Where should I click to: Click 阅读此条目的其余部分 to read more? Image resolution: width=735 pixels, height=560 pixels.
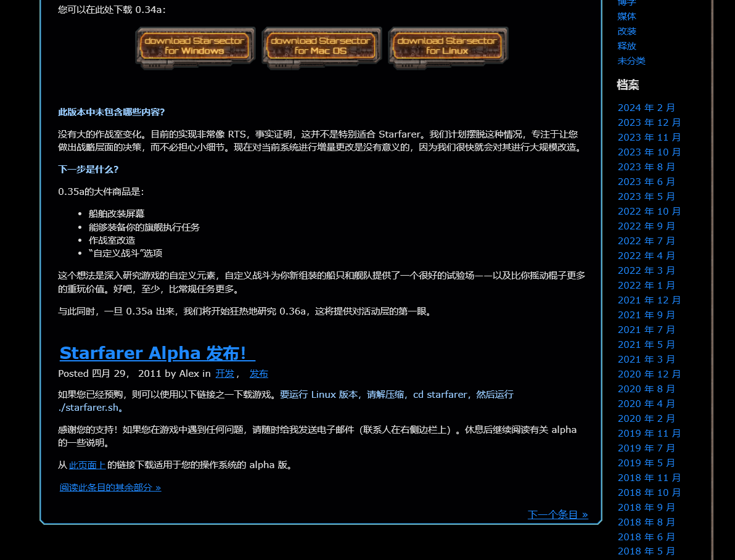pyautogui.click(x=110, y=487)
